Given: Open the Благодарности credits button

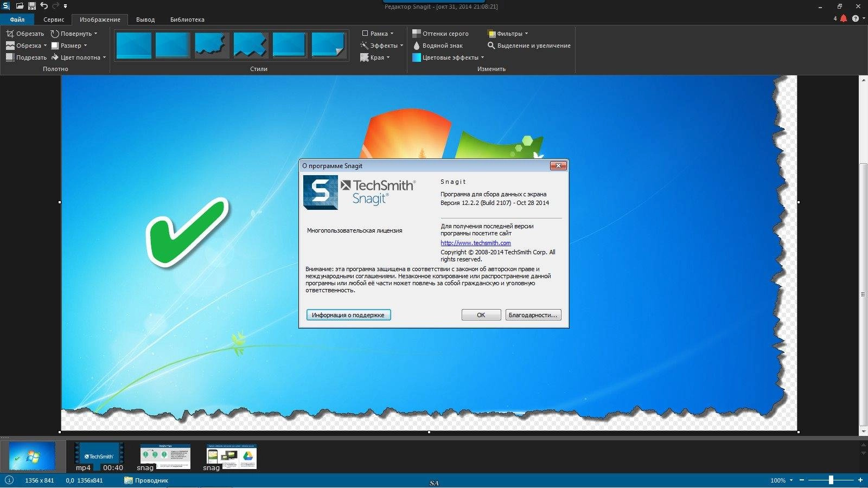Looking at the screenshot, I should [x=533, y=315].
